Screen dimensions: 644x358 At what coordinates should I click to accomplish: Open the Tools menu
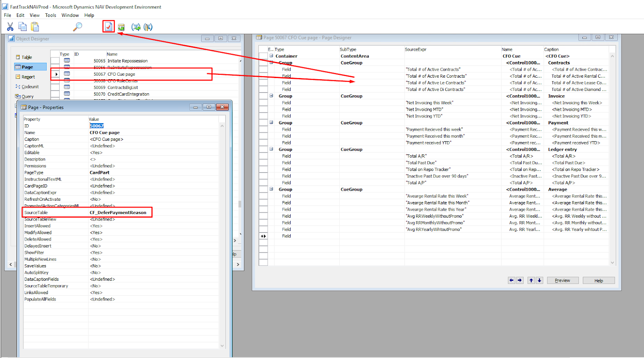(51, 15)
